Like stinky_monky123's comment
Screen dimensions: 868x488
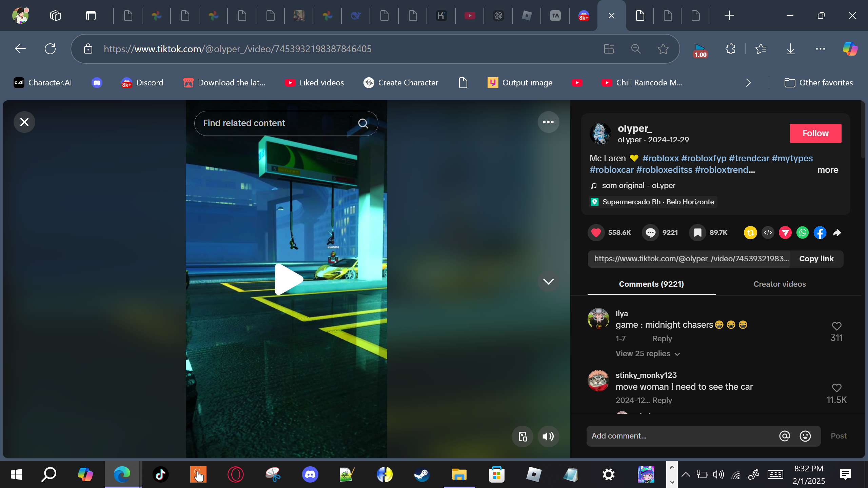coord(836,388)
